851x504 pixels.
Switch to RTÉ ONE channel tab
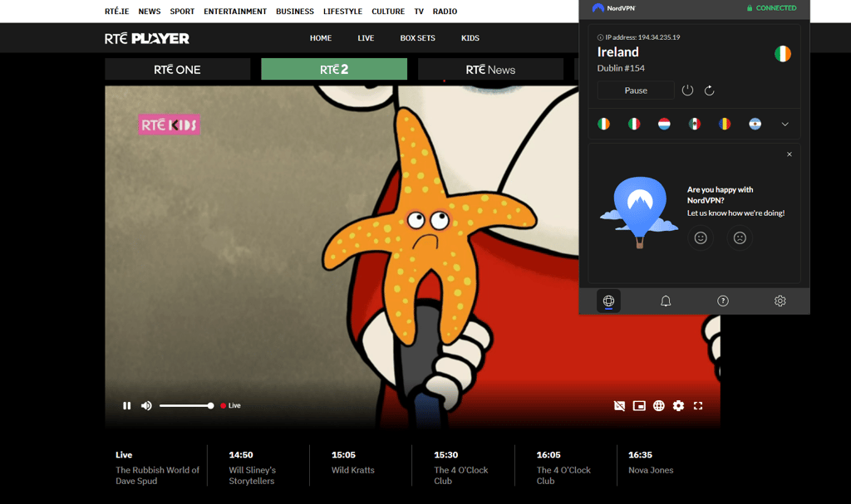(178, 70)
